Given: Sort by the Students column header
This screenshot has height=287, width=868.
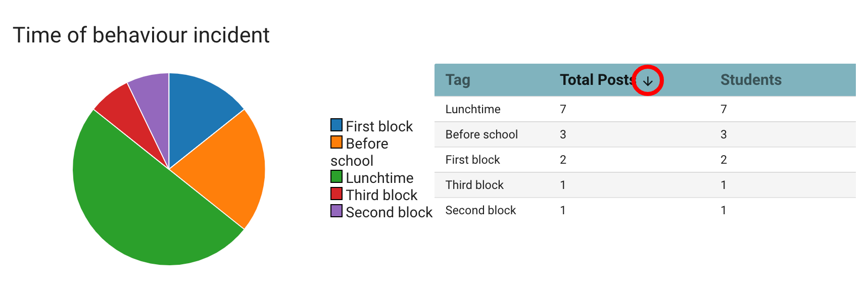Looking at the screenshot, I should tap(751, 80).
